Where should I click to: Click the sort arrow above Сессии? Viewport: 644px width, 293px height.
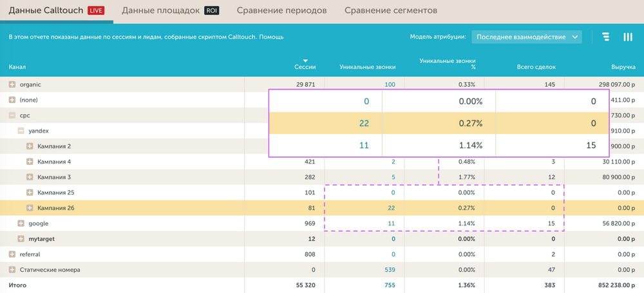pos(305,61)
